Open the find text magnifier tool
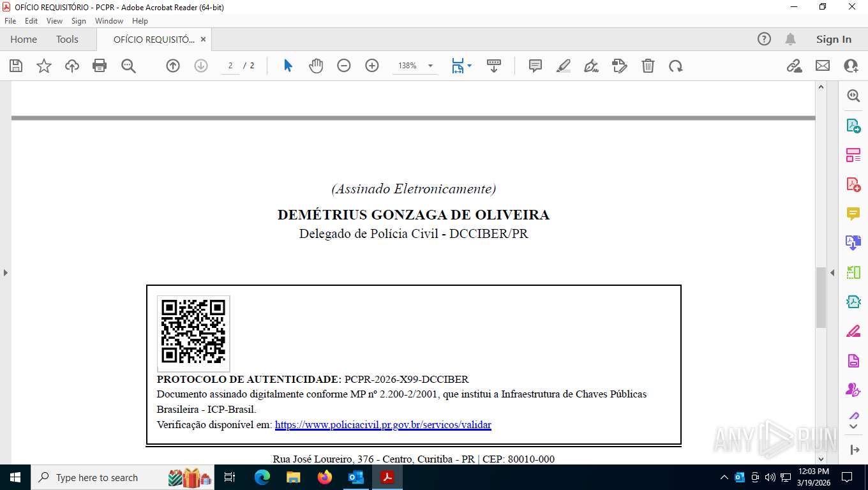Viewport: 868px width, 490px height. [128, 66]
